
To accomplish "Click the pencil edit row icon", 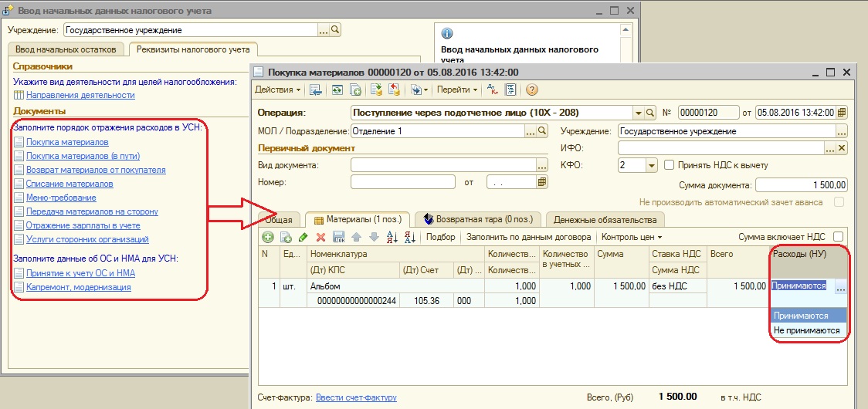I will tap(303, 237).
